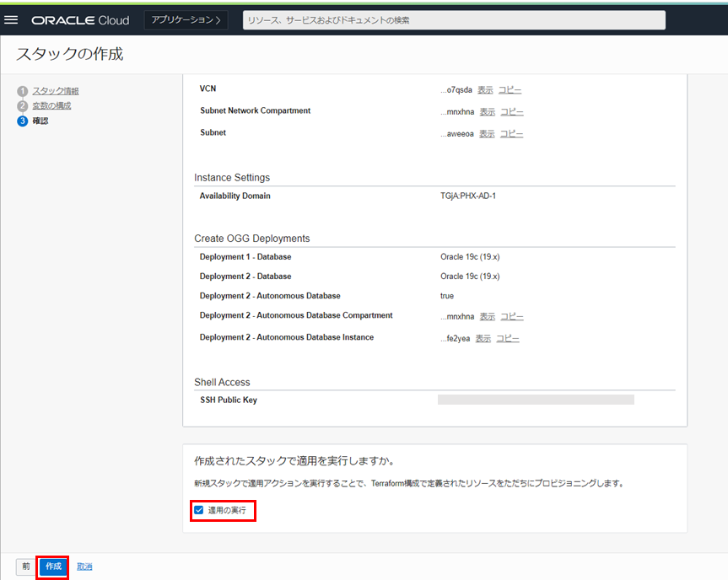Image resolution: width=728 pixels, height=580 pixels.
Task: Go to step 1 スタック情報
Action: [56, 91]
